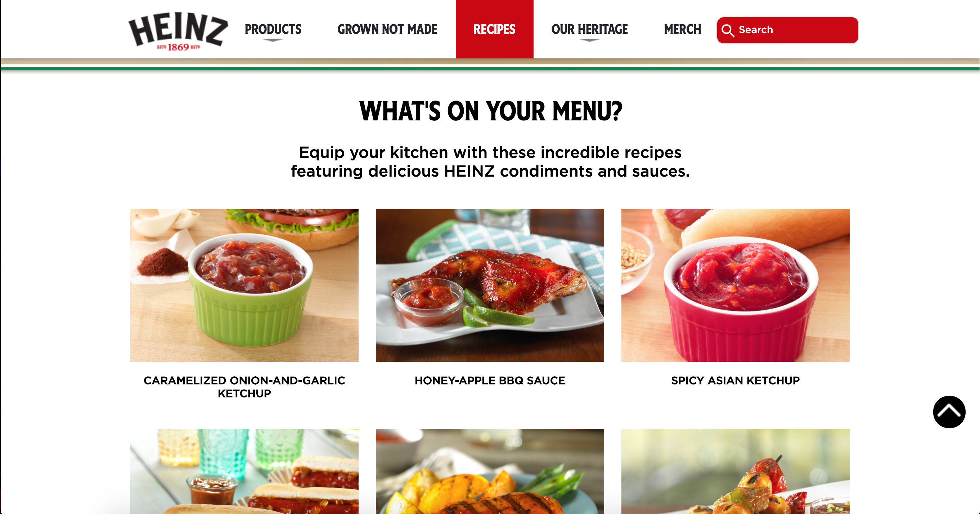This screenshot has width=980, height=514.
Task: Click the green ramekin ketchup photo
Action: coord(244,285)
